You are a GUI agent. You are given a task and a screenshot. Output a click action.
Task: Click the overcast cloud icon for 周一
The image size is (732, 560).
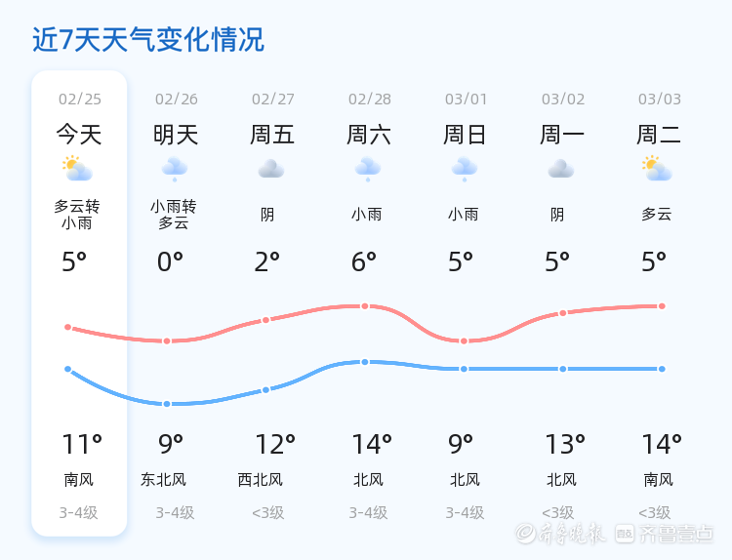click(x=561, y=170)
